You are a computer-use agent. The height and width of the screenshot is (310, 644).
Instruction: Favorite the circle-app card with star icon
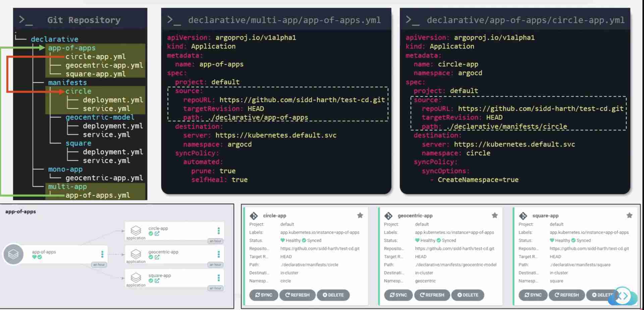(360, 215)
